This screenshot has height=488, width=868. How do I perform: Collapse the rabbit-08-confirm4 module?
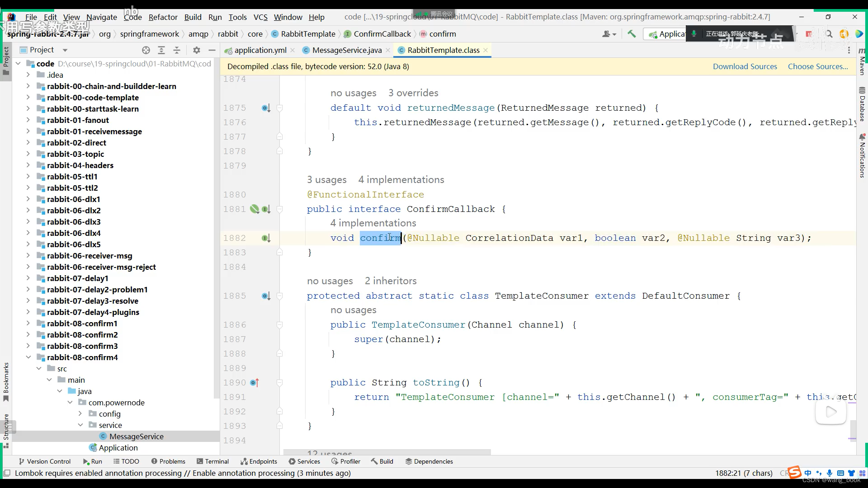coord(28,357)
